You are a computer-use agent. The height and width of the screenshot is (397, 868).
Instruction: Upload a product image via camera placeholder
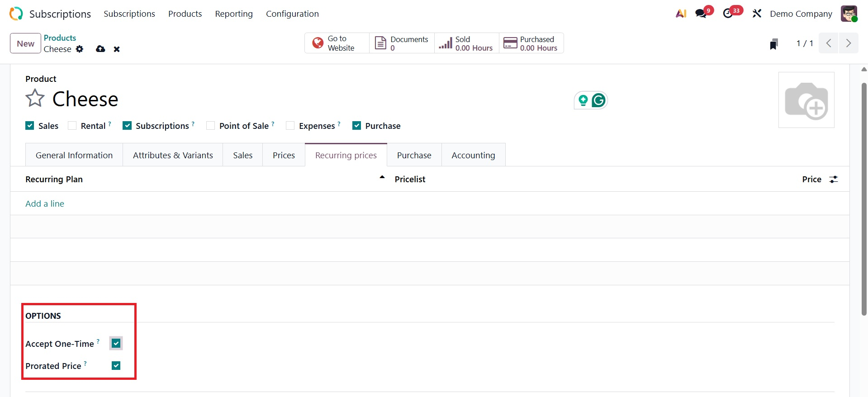click(806, 100)
